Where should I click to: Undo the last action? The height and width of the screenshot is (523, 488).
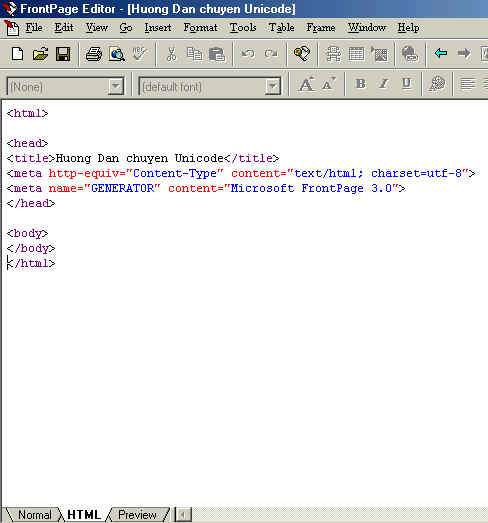click(x=248, y=53)
